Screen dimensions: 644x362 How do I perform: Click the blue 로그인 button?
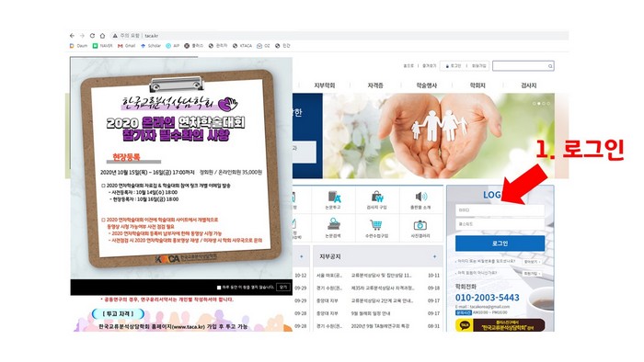click(500, 243)
